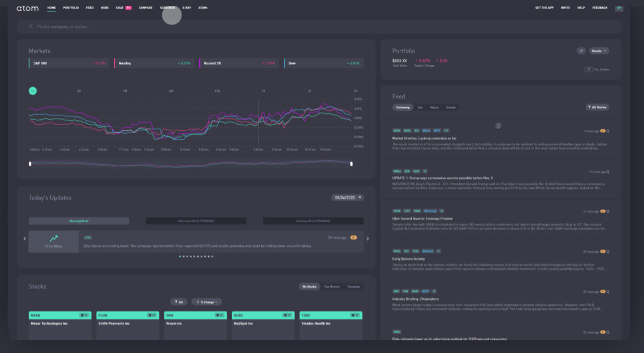Open the 08/06/2020 date dropdown
Screen dimensions: 644x353
[x=348, y=198]
